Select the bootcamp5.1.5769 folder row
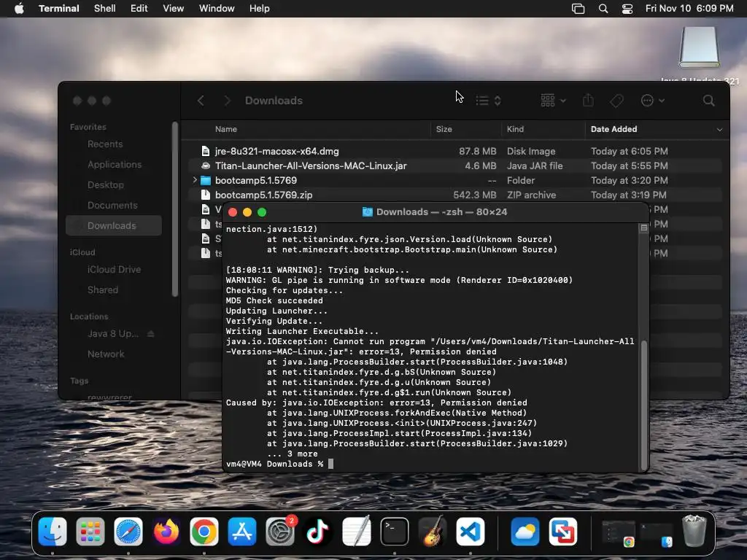The width and height of the screenshot is (747, 560). click(x=456, y=181)
